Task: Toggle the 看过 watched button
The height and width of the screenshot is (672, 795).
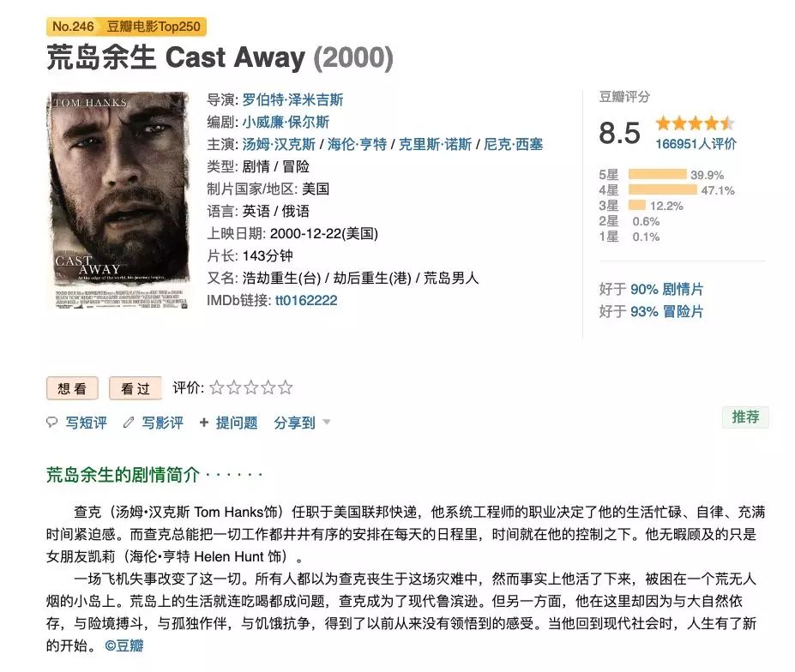Action: pyautogui.click(x=136, y=388)
